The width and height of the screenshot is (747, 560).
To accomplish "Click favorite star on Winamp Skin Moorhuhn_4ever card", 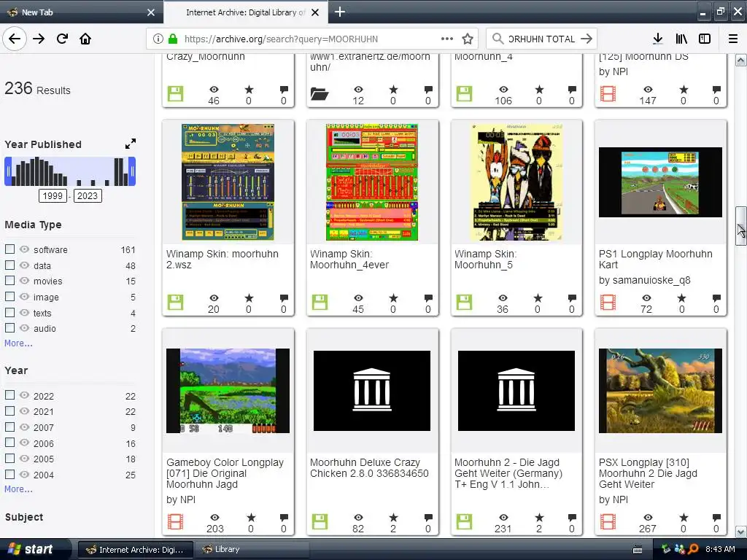I will tap(393, 298).
